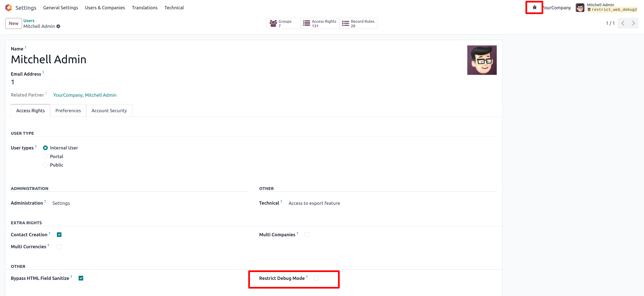Expand the Users & Companies menu
Viewport: 644px width, 296px height.
[105, 7]
